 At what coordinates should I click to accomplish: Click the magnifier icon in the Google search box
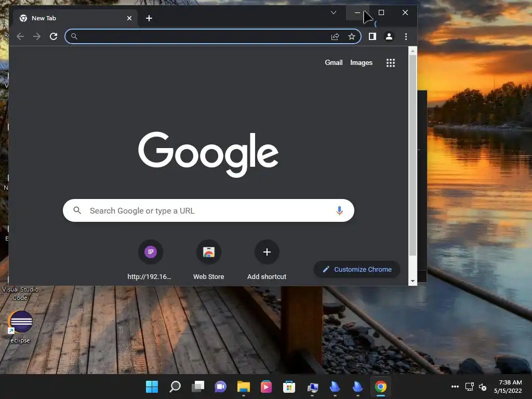[x=77, y=210]
